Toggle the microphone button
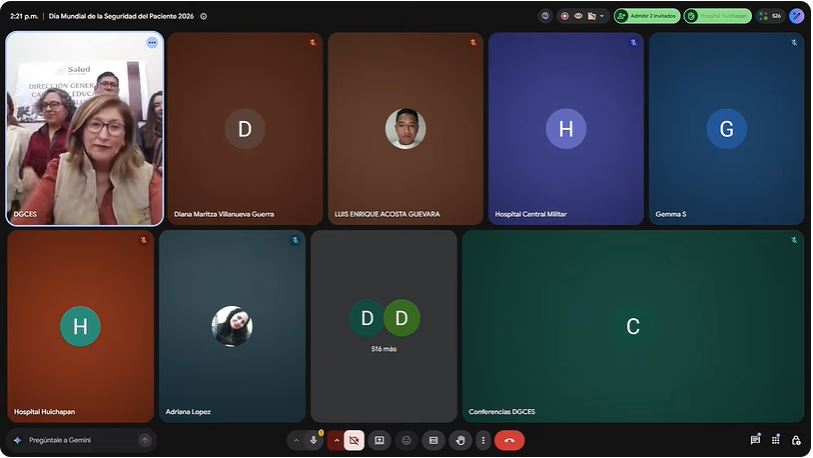This screenshot has height=458, width=813. 314,440
